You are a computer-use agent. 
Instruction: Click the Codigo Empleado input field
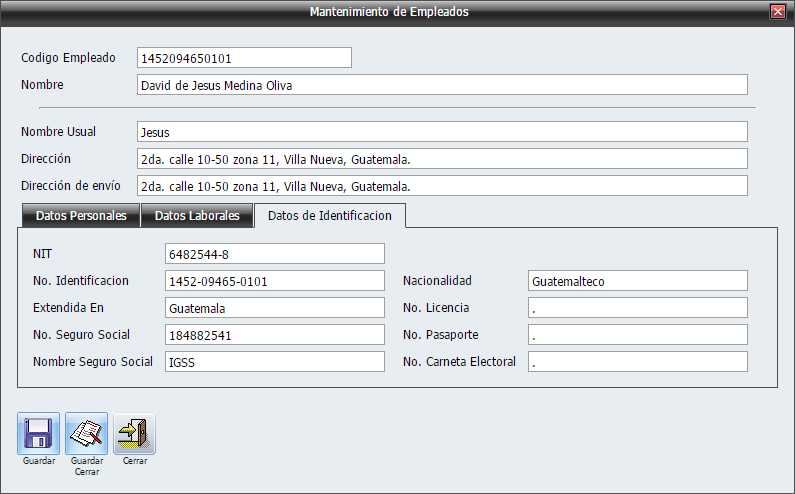click(244, 58)
